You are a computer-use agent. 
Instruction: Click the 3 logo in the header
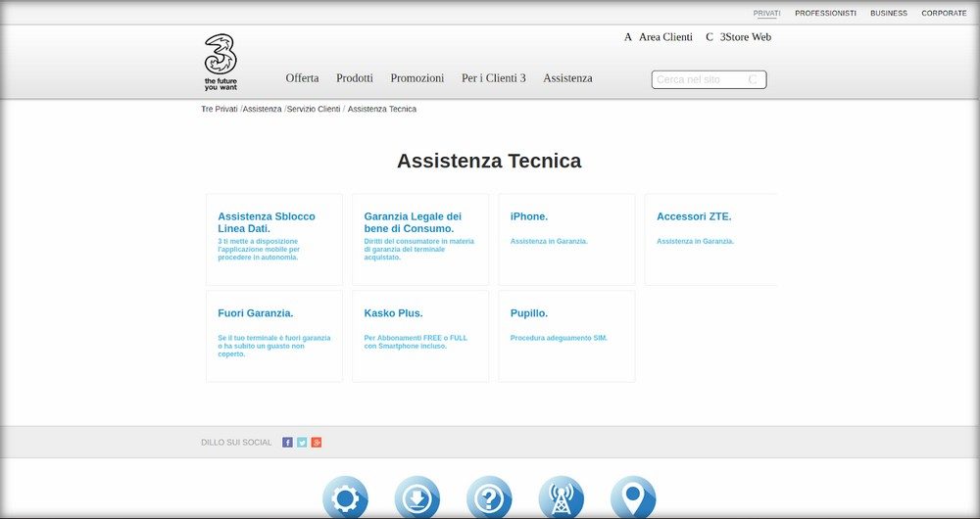click(220, 63)
